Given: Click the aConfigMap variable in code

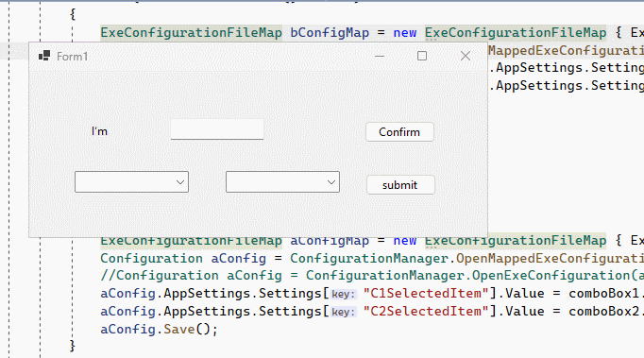Looking at the screenshot, I should [330, 241].
